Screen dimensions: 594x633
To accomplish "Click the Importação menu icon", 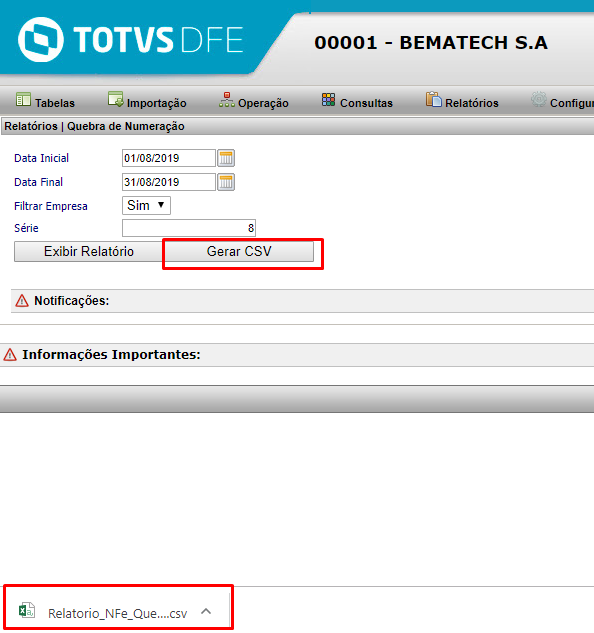I will [x=116, y=99].
